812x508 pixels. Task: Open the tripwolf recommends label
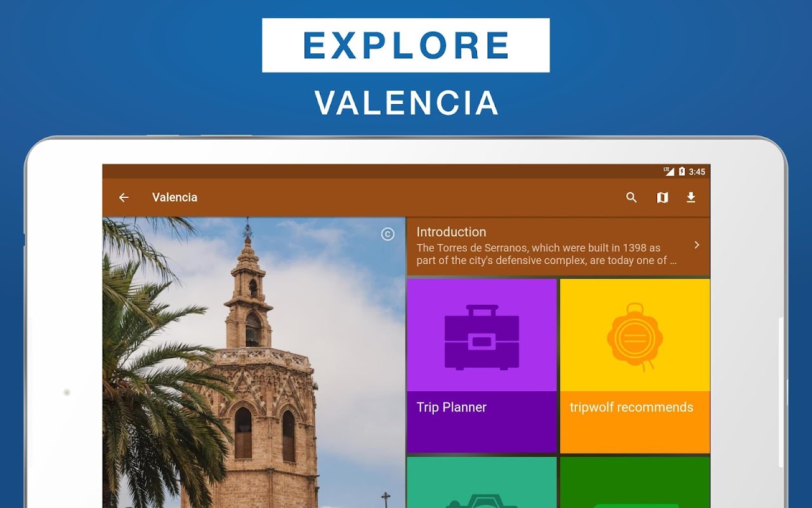[x=631, y=408]
